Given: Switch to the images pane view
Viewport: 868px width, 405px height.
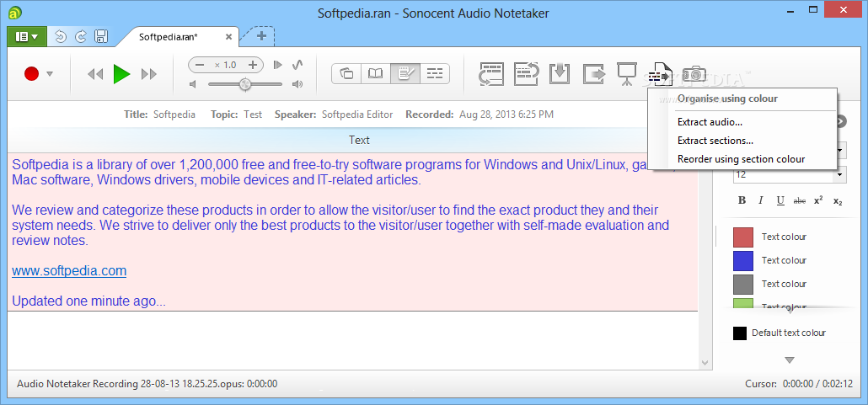Looking at the screenshot, I should tap(346, 73).
